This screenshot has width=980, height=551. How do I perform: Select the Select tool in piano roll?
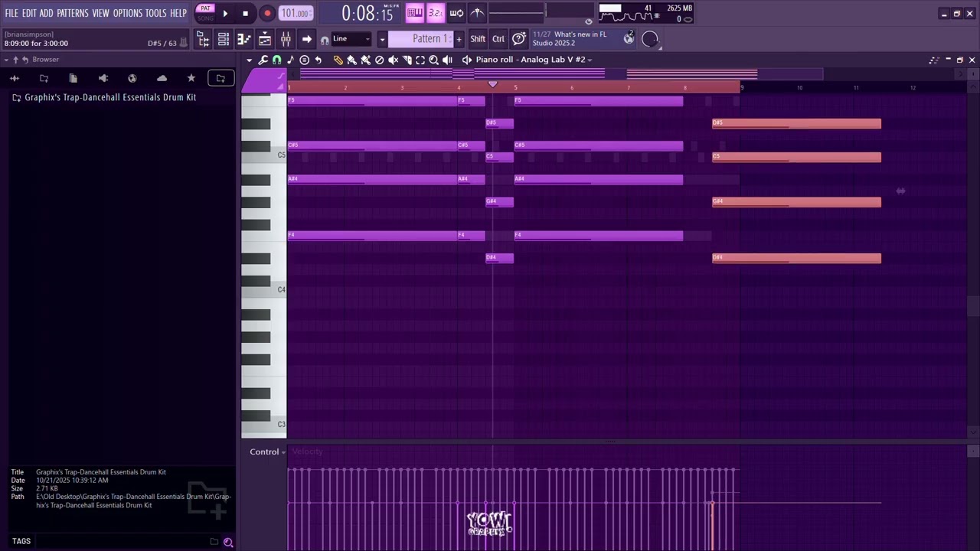(x=420, y=60)
